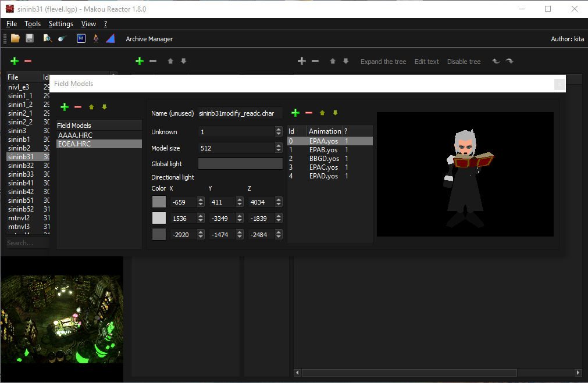This screenshot has height=383, width=588.
Task: Click Edit text button
Action: [x=427, y=62]
